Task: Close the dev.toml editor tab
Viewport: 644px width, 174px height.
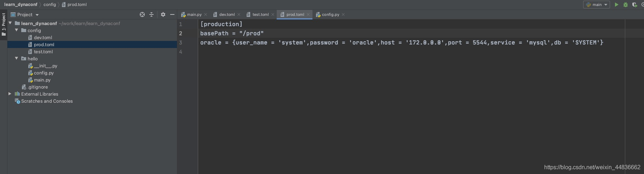Action: (x=239, y=14)
